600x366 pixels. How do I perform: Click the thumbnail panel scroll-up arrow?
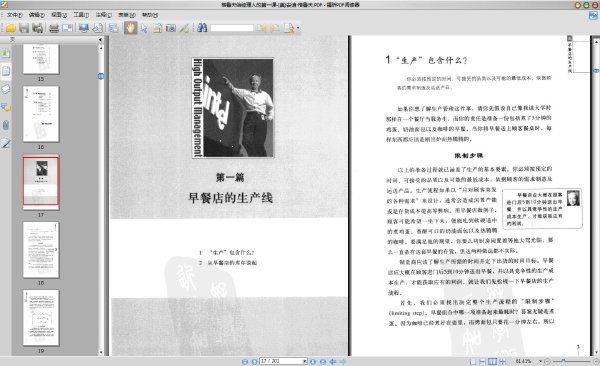(x=101, y=48)
